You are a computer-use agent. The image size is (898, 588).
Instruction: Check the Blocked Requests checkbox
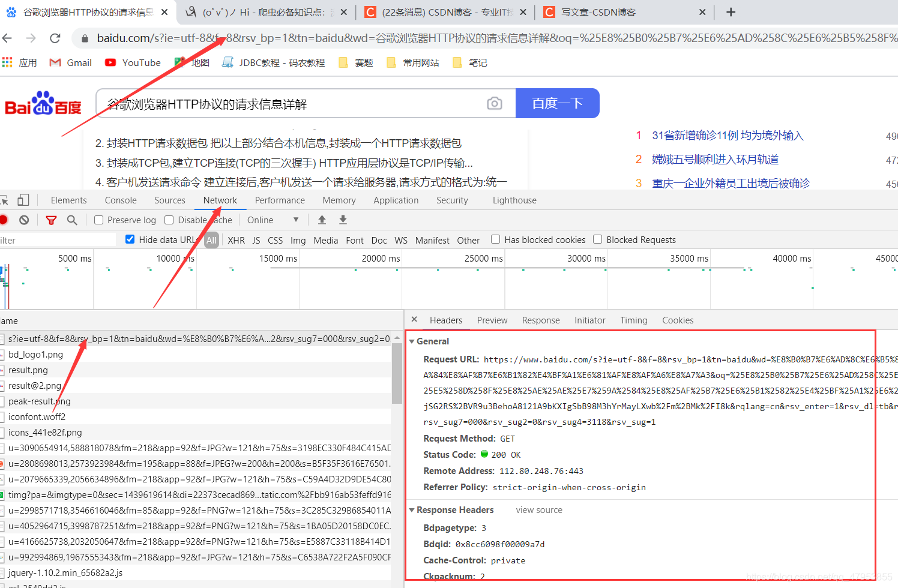(x=597, y=239)
